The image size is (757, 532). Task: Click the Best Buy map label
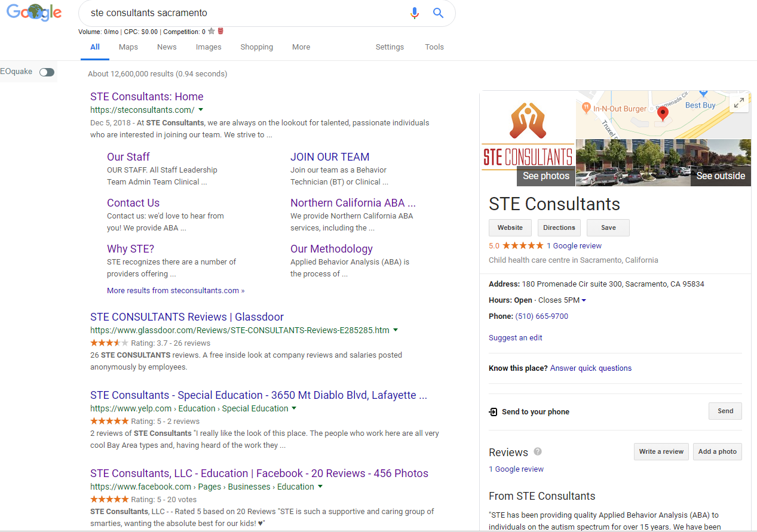click(700, 105)
